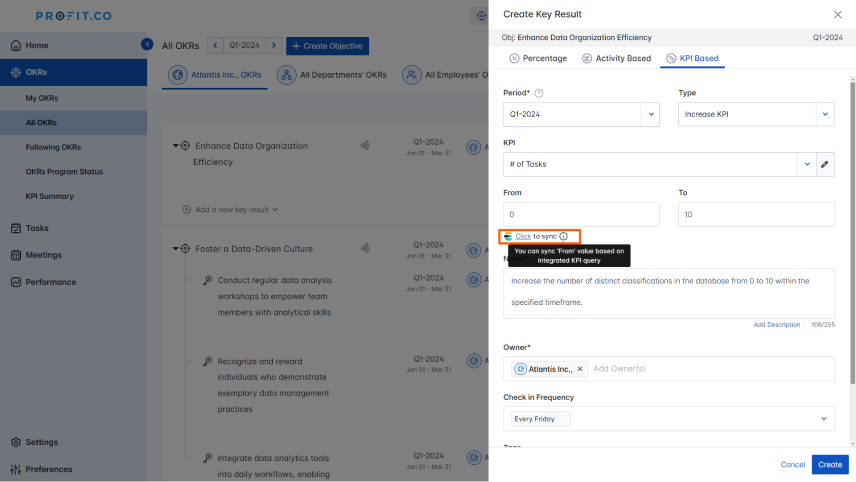Viewport: 856px width, 482px height.
Task: Collapse Enhance Data Organization Efficiency objective
Action: coord(176,146)
